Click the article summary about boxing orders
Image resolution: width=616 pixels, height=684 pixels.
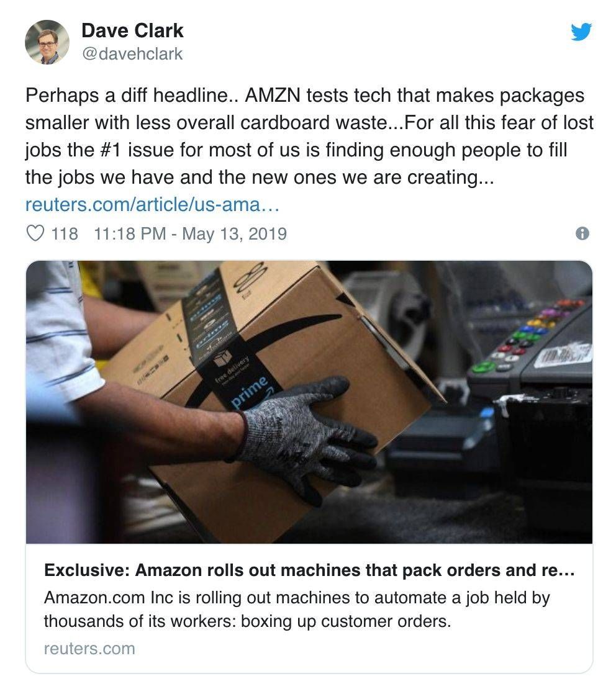coord(297,609)
